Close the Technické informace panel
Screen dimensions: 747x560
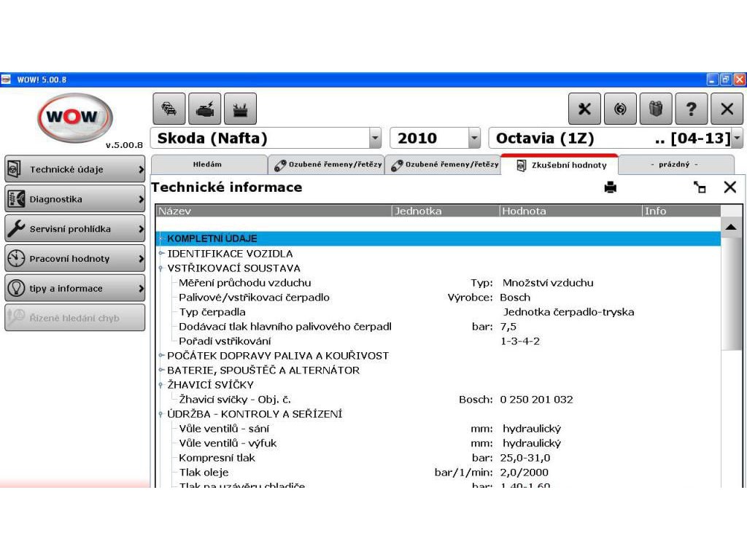tap(729, 187)
